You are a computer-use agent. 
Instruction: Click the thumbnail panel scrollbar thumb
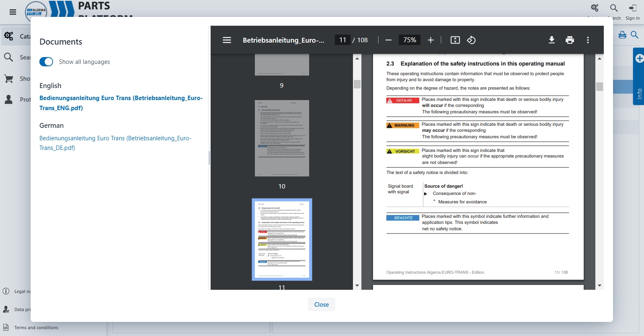(x=357, y=84)
